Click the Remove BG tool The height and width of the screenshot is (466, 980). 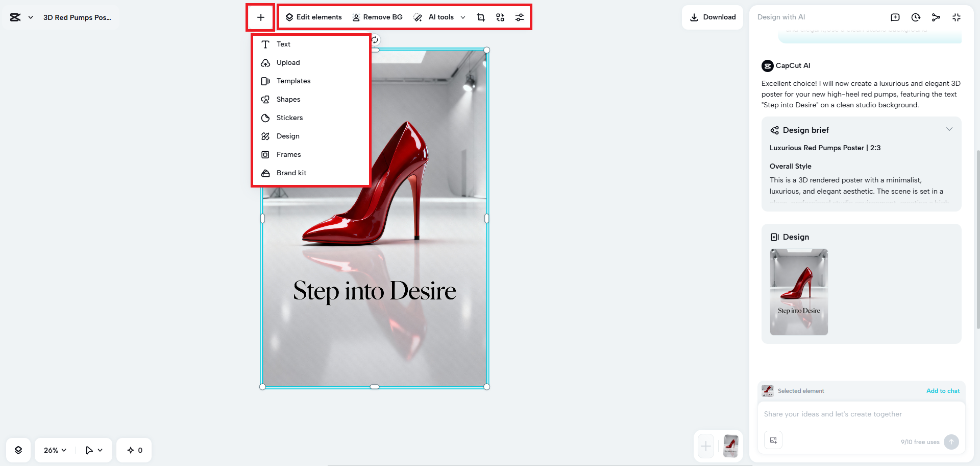coord(378,17)
